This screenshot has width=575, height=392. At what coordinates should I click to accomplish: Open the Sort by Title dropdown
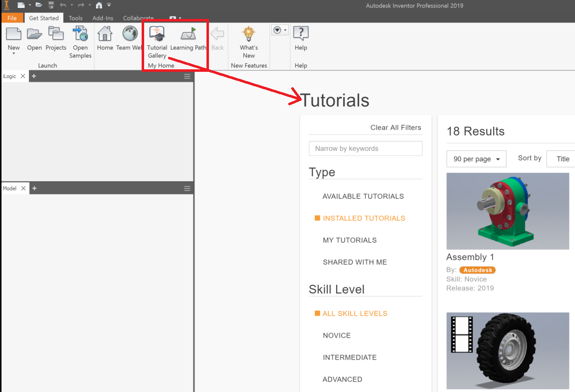pos(561,159)
